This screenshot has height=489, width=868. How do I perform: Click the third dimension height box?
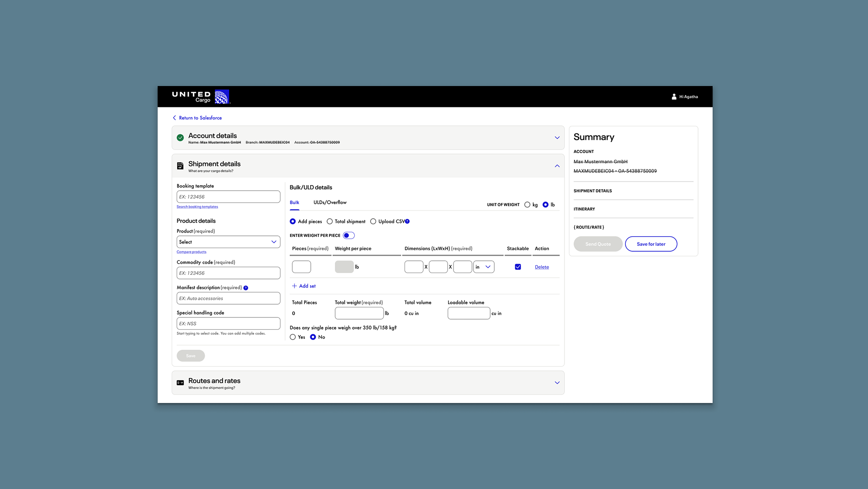(x=463, y=267)
